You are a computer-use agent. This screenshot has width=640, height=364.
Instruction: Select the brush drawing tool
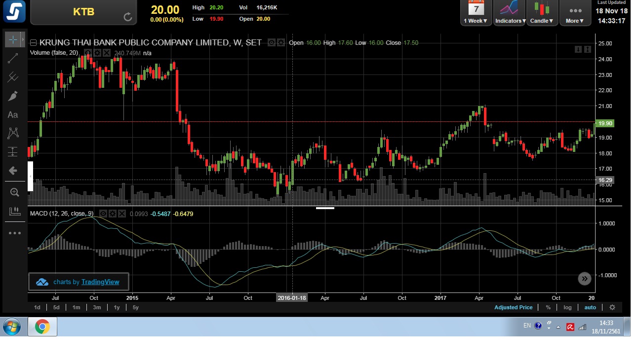[13, 96]
